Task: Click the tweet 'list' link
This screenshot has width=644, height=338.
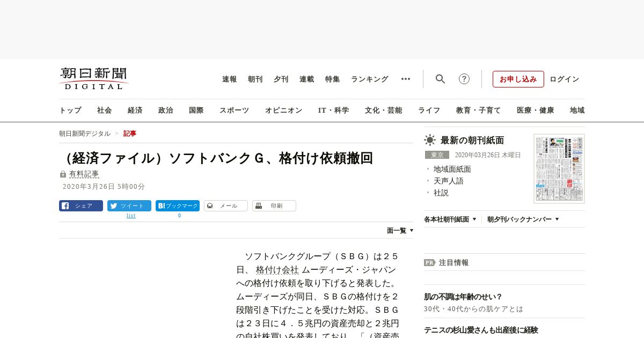Action: click(131, 216)
